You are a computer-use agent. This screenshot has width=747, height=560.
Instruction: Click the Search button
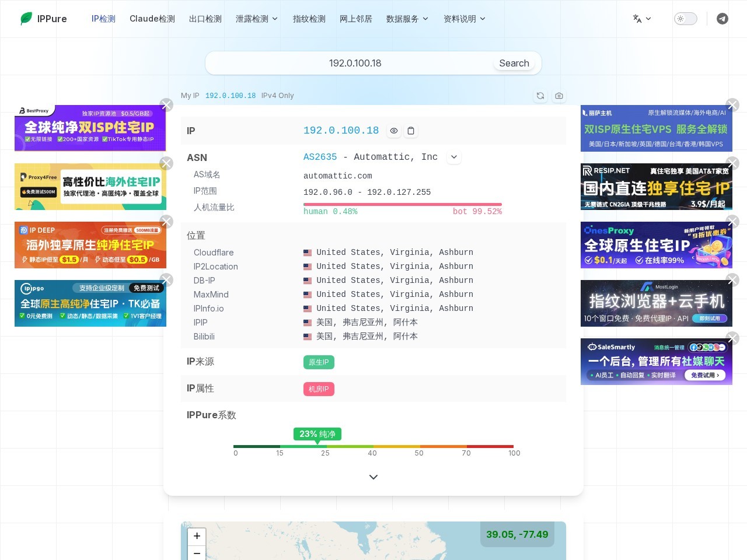coord(514,63)
